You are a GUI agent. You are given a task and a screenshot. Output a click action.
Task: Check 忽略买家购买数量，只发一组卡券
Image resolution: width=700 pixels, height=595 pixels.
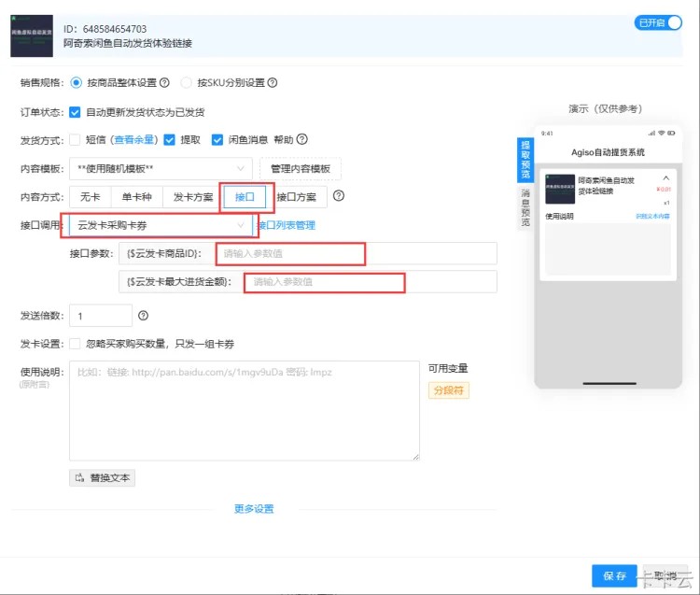(x=75, y=344)
